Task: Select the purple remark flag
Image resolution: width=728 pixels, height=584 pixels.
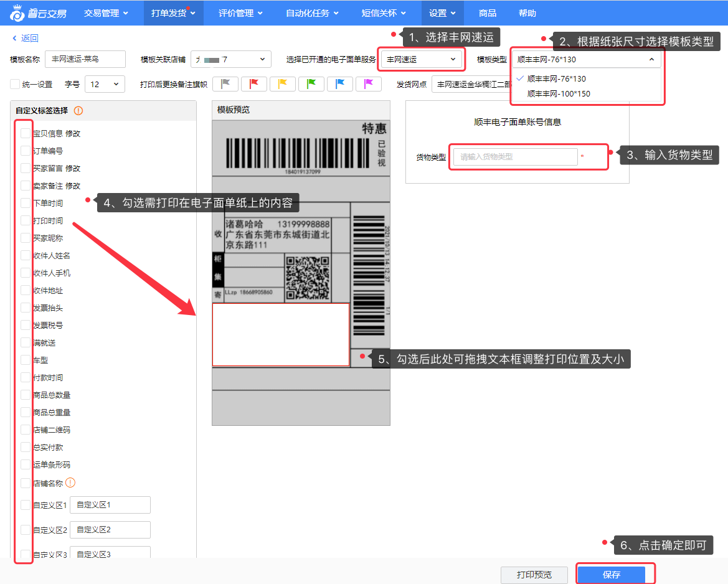Action: [369, 84]
